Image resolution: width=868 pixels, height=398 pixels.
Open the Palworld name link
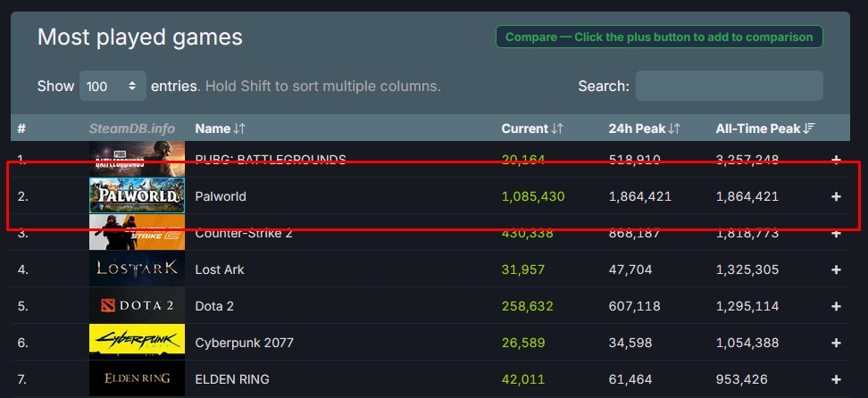pos(221,196)
